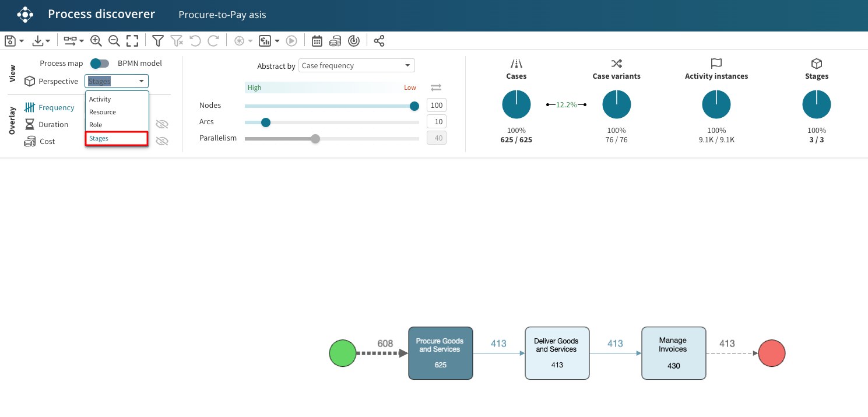Viewport: 868px width, 417px height.
Task: Select Activity from the perspective list
Action: pos(100,99)
